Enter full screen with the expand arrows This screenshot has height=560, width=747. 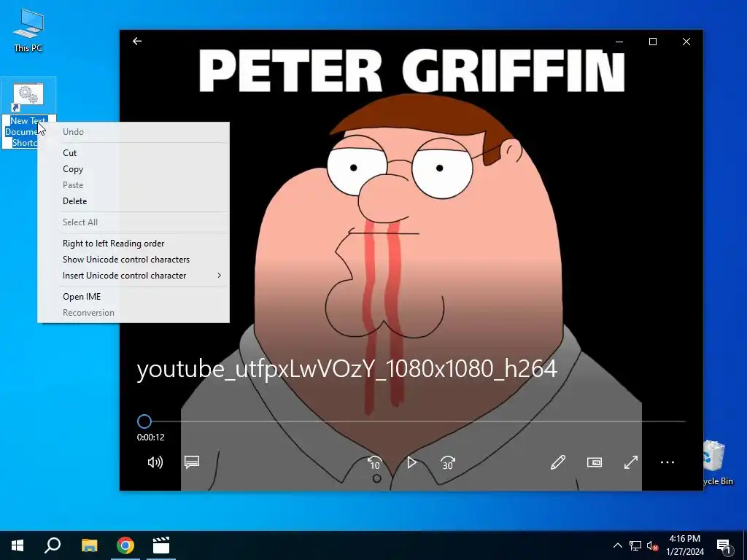[x=631, y=462]
